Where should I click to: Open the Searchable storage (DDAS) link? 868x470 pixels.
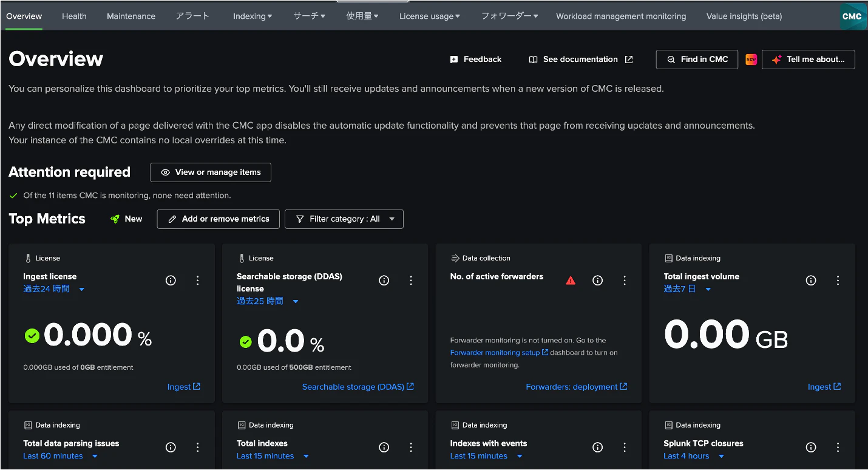[358, 387]
